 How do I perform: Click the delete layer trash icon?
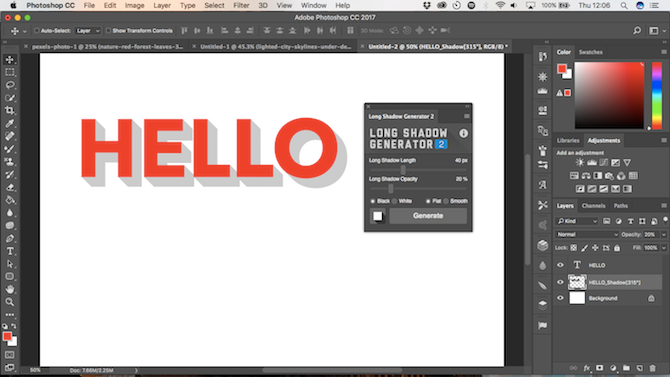tap(652, 368)
